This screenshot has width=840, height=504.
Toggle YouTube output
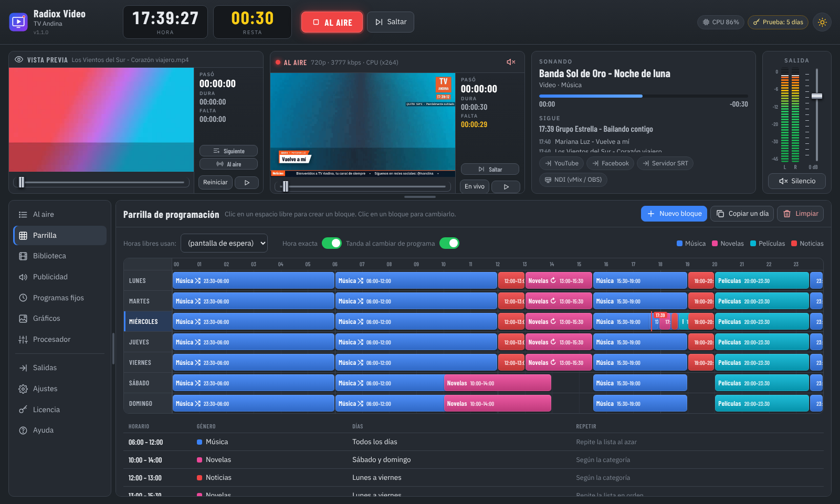coord(561,163)
